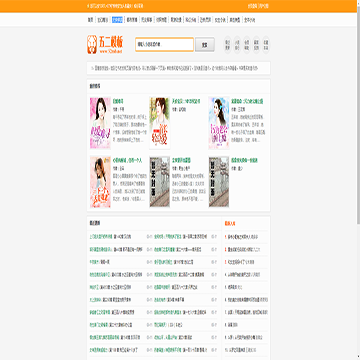Open the cover showing girl with blue hair flower

pos(219,123)
